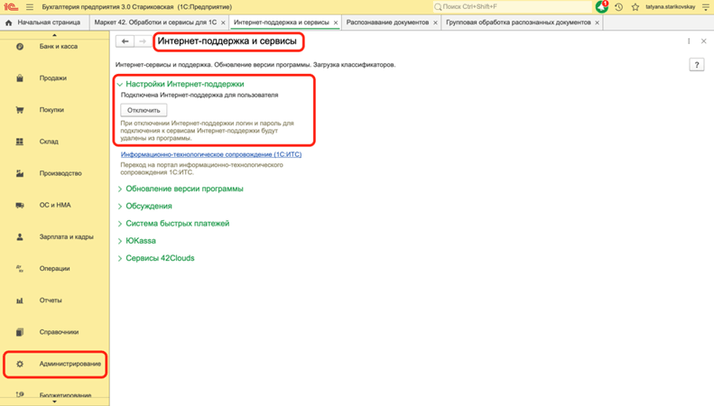Click the Отключить button
Image resolution: width=714 pixels, height=406 pixels.
click(x=143, y=110)
